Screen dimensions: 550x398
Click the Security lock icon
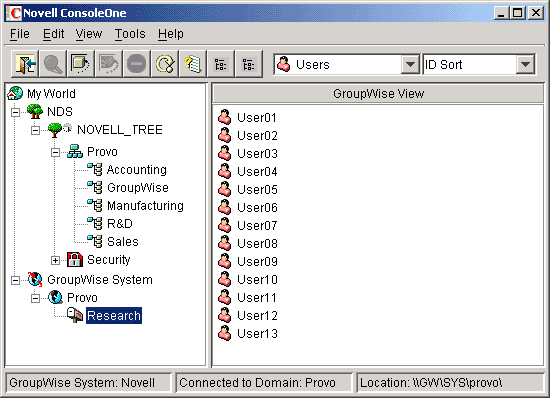click(75, 259)
